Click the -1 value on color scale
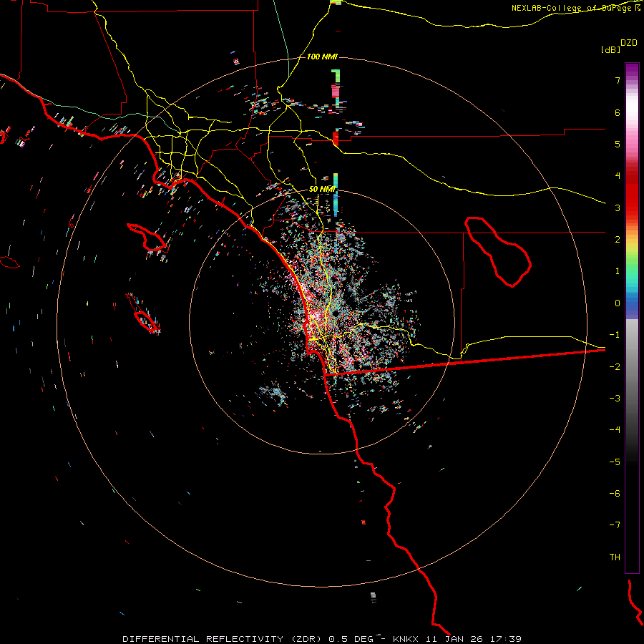The height and width of the screenshot is (644, 644). click(615, 335)
